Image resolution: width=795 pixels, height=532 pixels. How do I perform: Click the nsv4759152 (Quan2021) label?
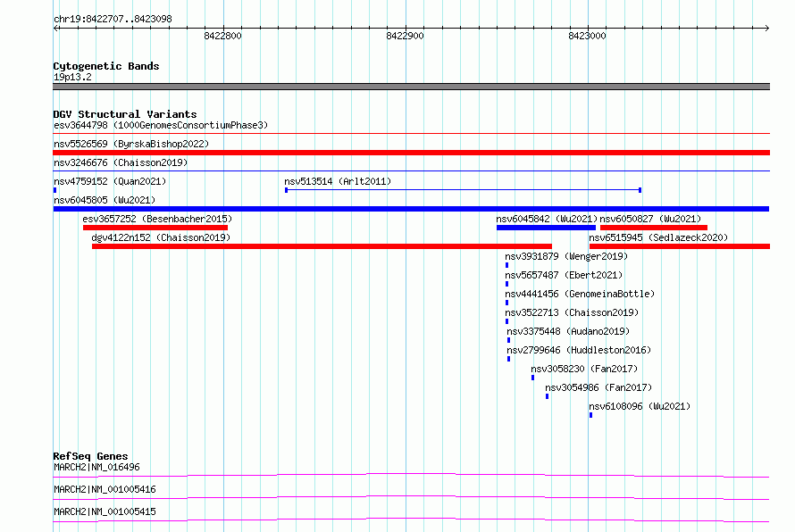pos(110,181)
